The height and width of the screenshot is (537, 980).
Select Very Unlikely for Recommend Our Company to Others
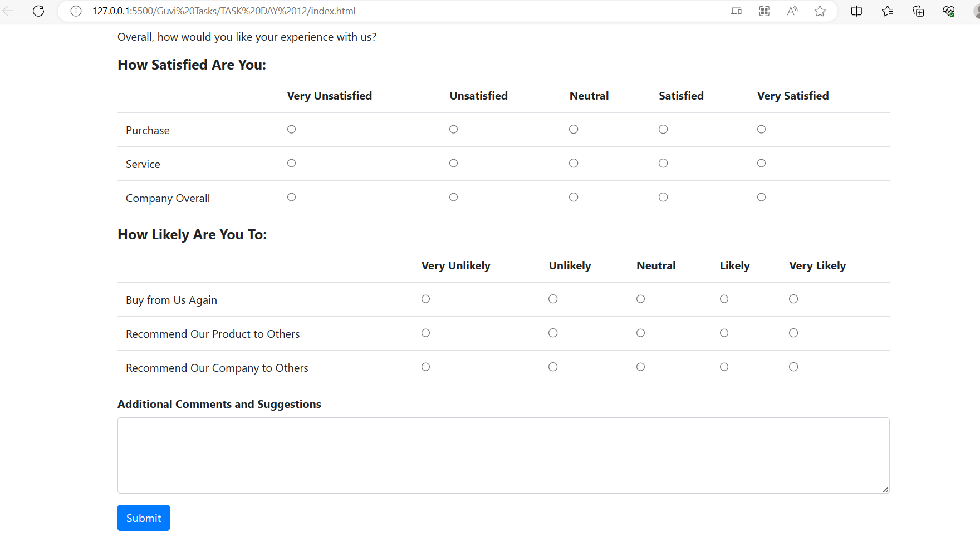425,367
